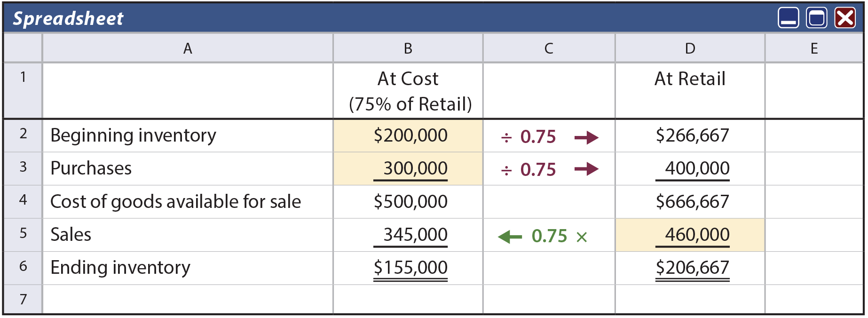Click the 345,000 sales at cost cell
Image resolution: width=868 pixels, height=318 pixels.
pos(408,234)
